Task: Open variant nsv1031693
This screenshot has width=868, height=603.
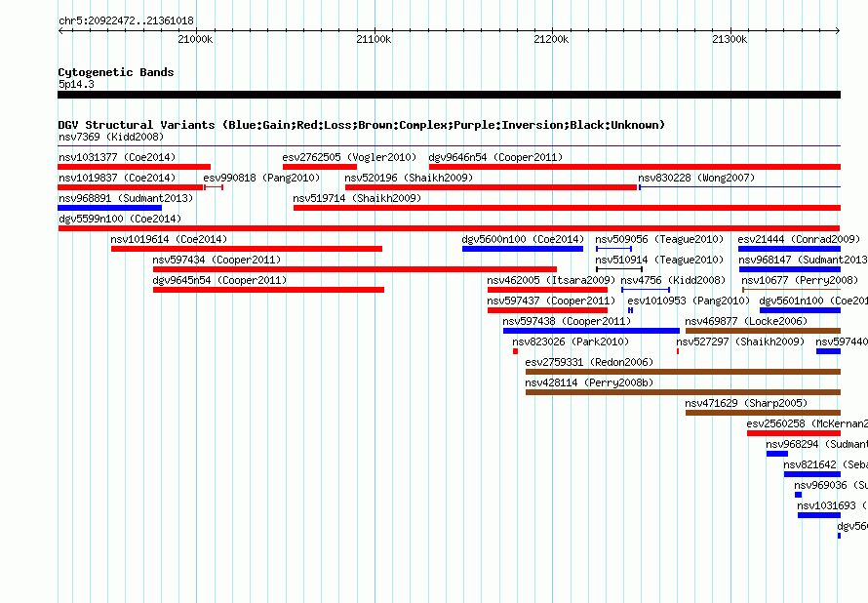Action: click(832, 505)
